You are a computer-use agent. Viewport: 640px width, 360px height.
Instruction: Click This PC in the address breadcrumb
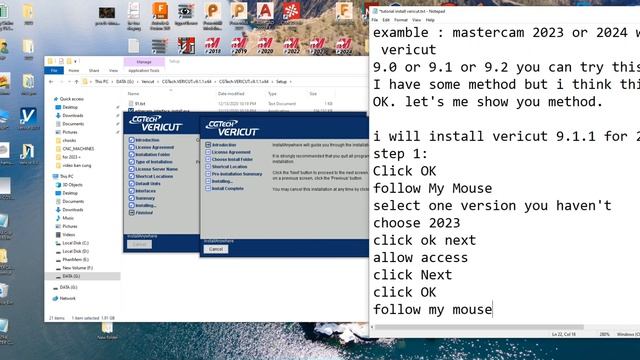pos(102,82)
